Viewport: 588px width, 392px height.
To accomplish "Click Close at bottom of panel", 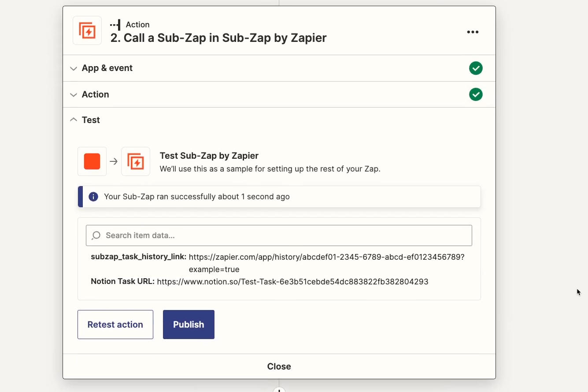I will (x=279, y=366).
